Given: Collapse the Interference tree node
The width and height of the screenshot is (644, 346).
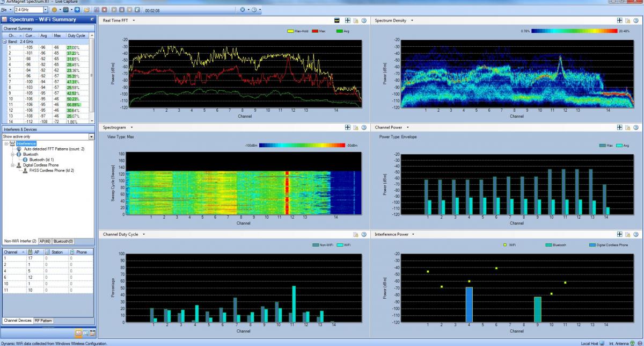Looking at the screenshot, I should (x=5, y=143).
